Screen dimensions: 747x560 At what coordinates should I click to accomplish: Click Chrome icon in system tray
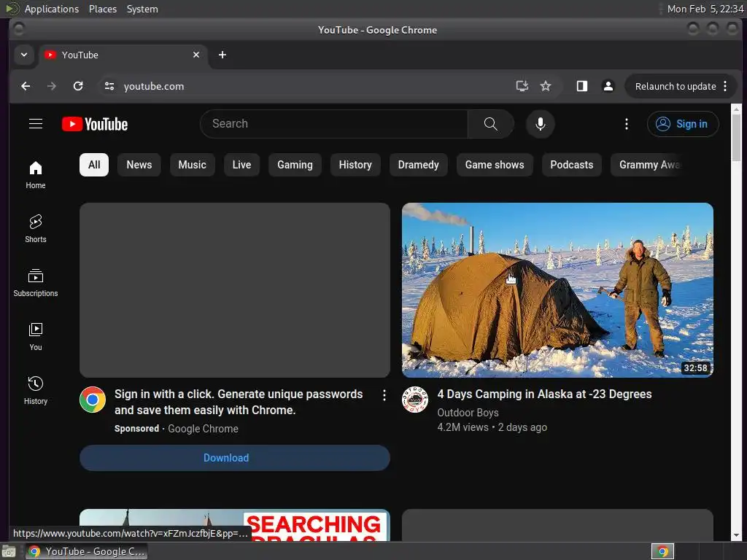[662, 551]
